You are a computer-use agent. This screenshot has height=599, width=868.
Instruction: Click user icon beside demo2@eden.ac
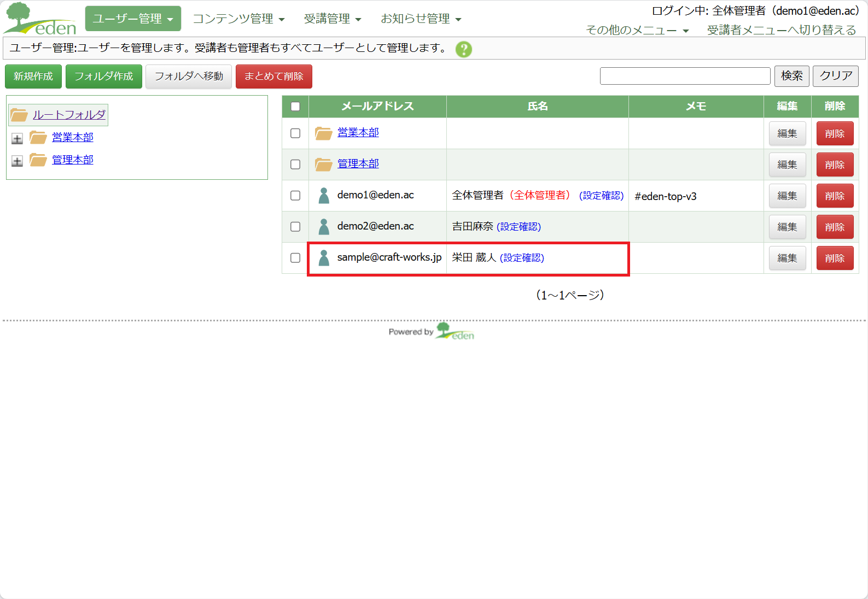[x=324, y=226]
